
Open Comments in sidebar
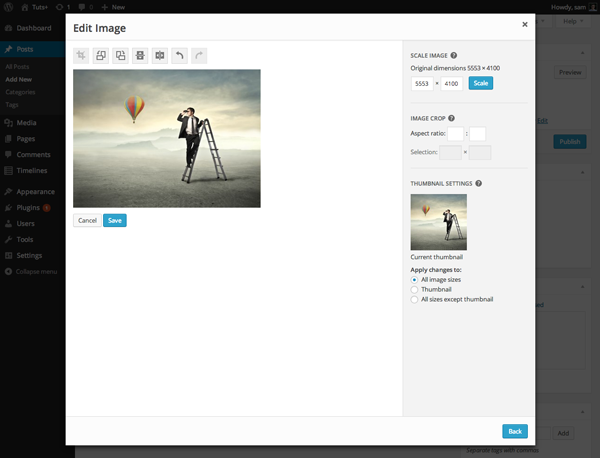[x=33, y=155]
